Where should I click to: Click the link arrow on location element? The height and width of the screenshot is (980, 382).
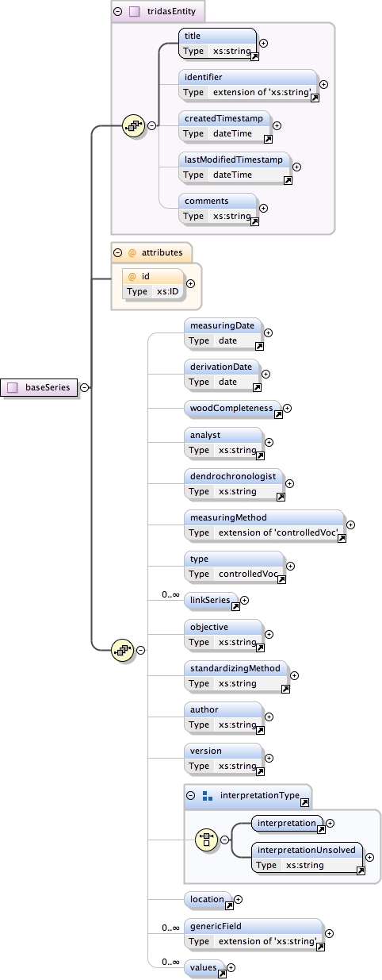229,904
